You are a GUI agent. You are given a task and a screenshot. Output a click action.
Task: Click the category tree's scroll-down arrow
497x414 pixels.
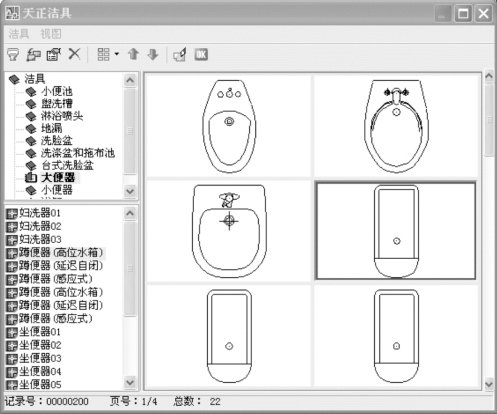click(x=130, y=191)
